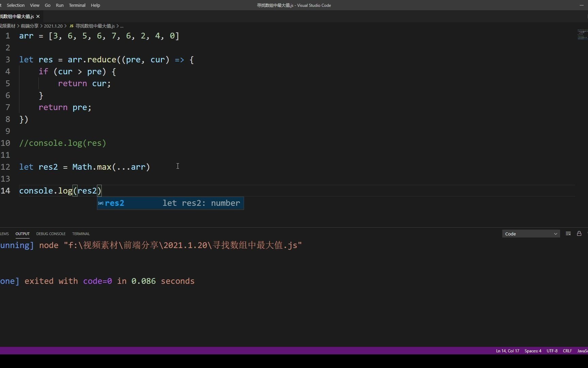This screenshot has height=368, width=588.
Task: Switch to the DEBUG CONSOLE tab
Action: [51, 234]
